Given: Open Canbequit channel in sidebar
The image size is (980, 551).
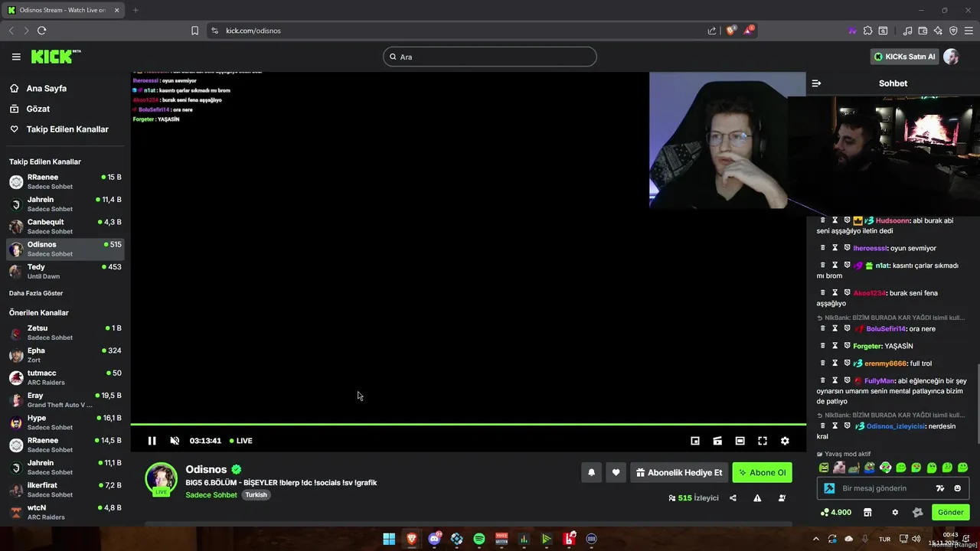Looking at the screenshot, I should pyautogui.click(x=65, y=227).
